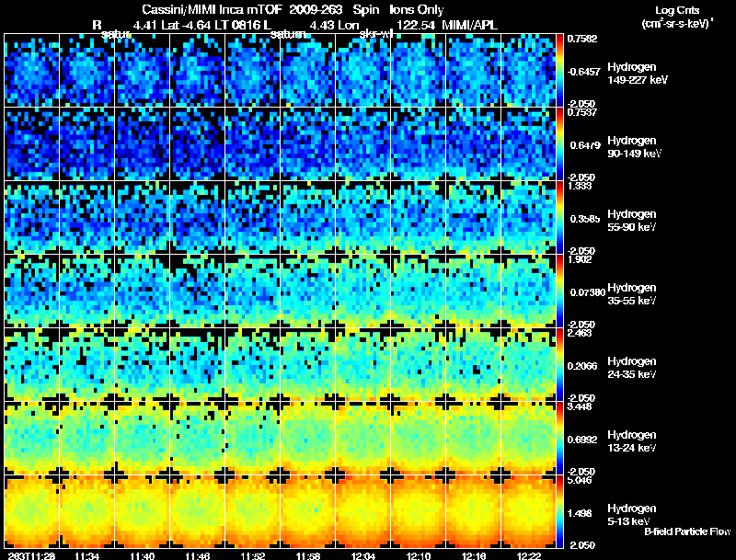This screenshot has height=560, width=736.
Task: Click the 0.6992 color scale midpoint value
Action: pos(582,440)
